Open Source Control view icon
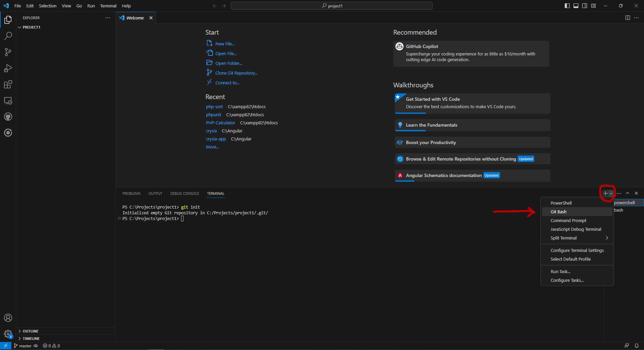Viewport: 644px width, 350px height. pyautogui.click(x=8, y=52)
